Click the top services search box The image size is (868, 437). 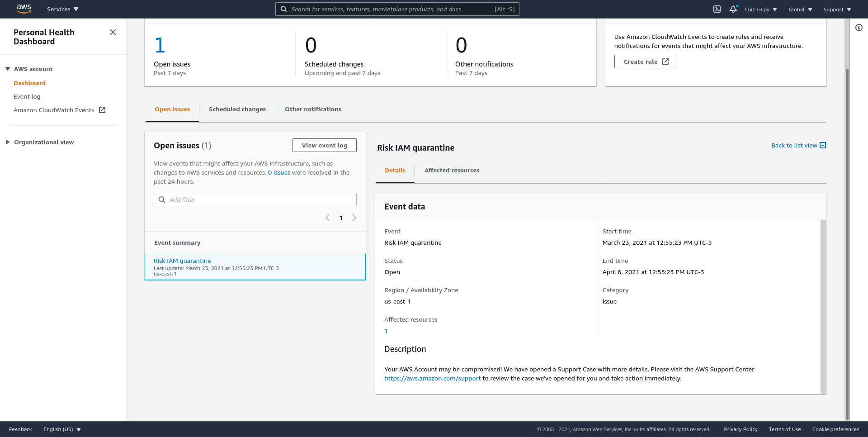click(x=397, y=9)
